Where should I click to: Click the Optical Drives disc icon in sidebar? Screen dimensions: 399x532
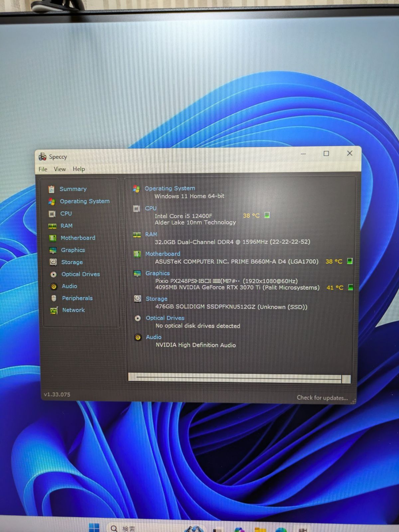pyautogui.click(x=53, y=274)
